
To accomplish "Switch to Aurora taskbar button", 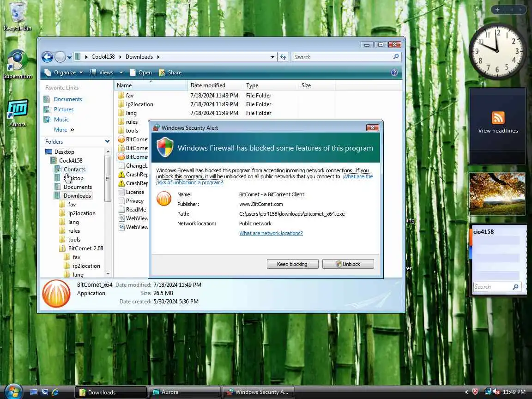I will click(x=185, y=392).
